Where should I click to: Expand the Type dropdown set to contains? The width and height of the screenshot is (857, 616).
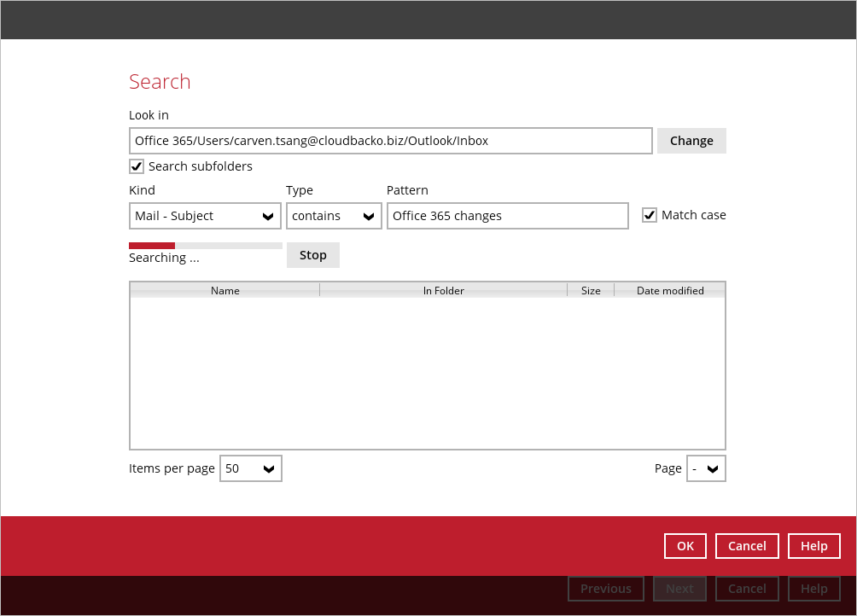click(334, 216)
